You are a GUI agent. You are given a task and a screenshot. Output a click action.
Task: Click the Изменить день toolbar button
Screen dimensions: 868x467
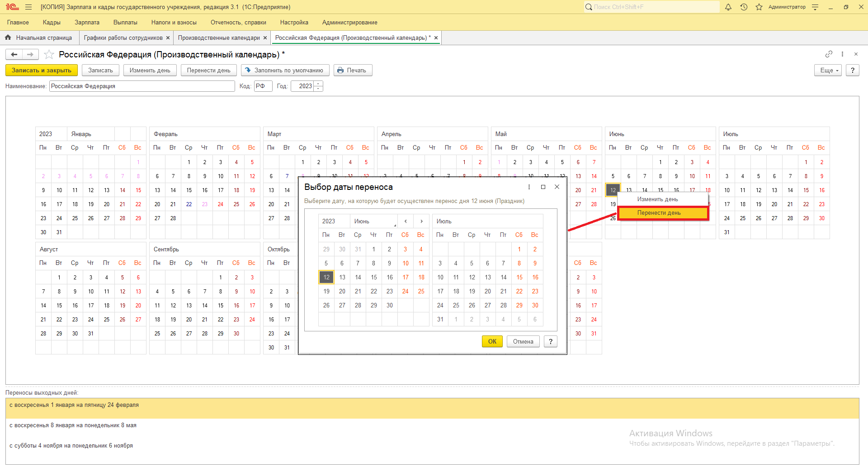pyautogui.click(x=150, y=70)
